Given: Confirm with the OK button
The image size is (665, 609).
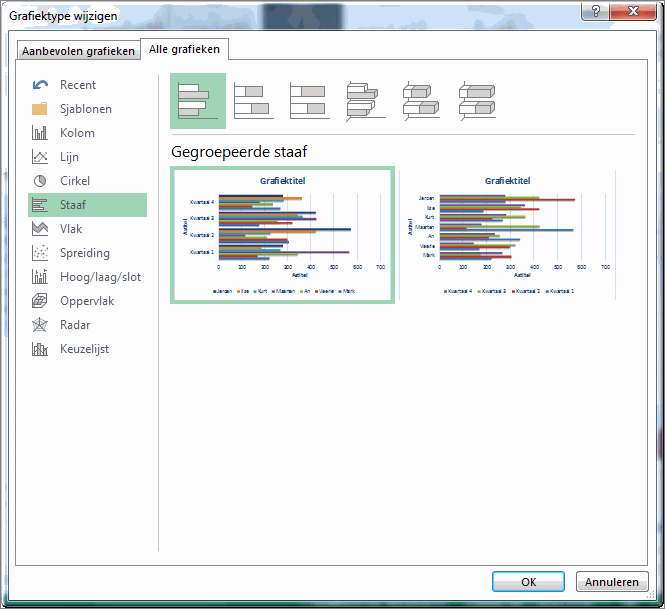Looking at the screenshot, I should click(528, 582).
